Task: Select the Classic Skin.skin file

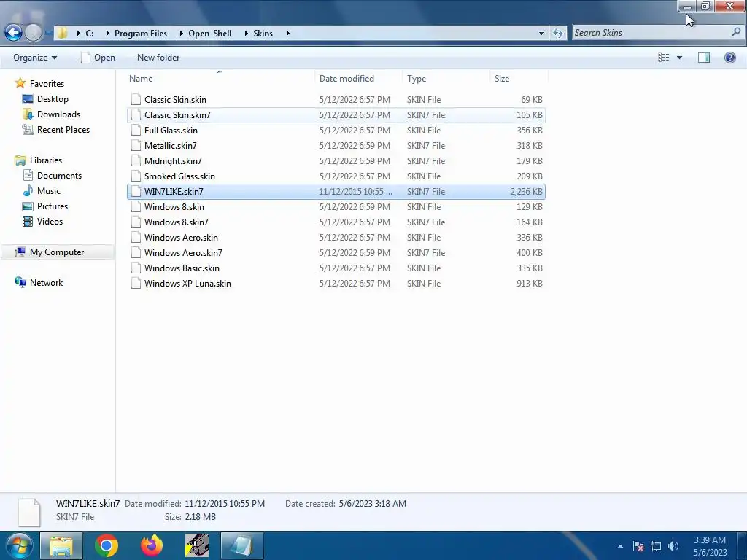Action: click(336, 99)
